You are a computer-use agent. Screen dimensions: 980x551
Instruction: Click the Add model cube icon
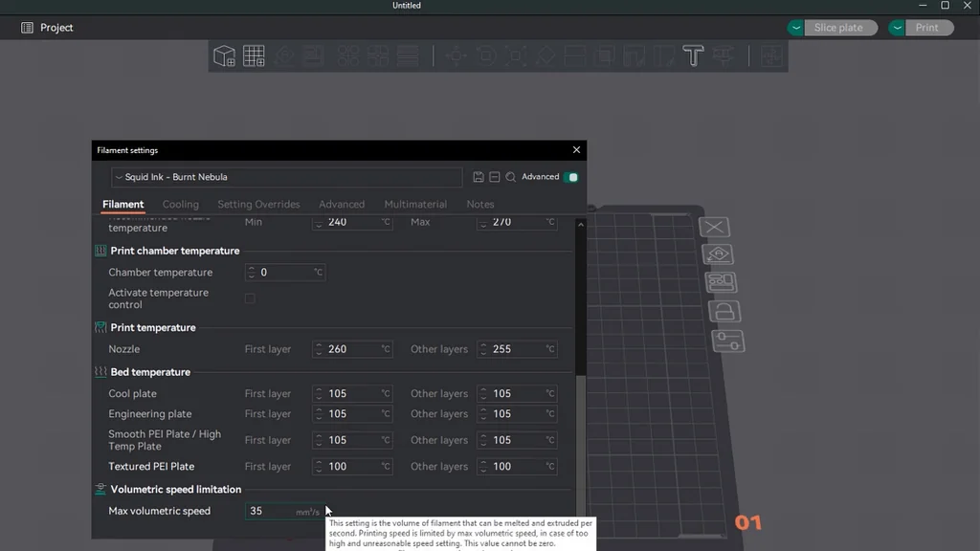click(x=224, y=55)
